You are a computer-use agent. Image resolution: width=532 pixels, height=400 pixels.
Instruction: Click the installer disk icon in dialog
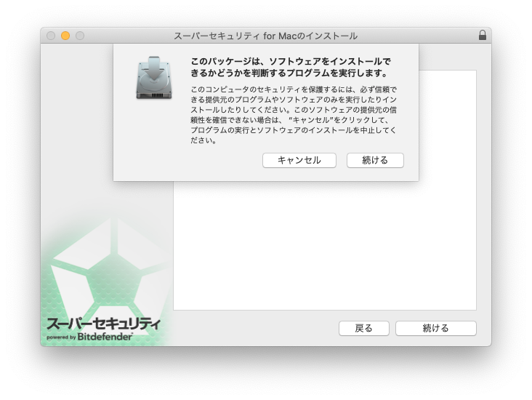click(x=154, y=78)
